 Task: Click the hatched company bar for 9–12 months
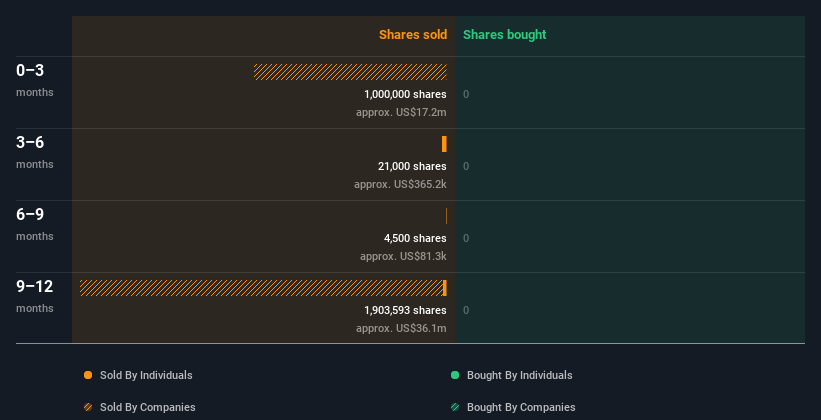pyautogui.click(x=261, y=288)
